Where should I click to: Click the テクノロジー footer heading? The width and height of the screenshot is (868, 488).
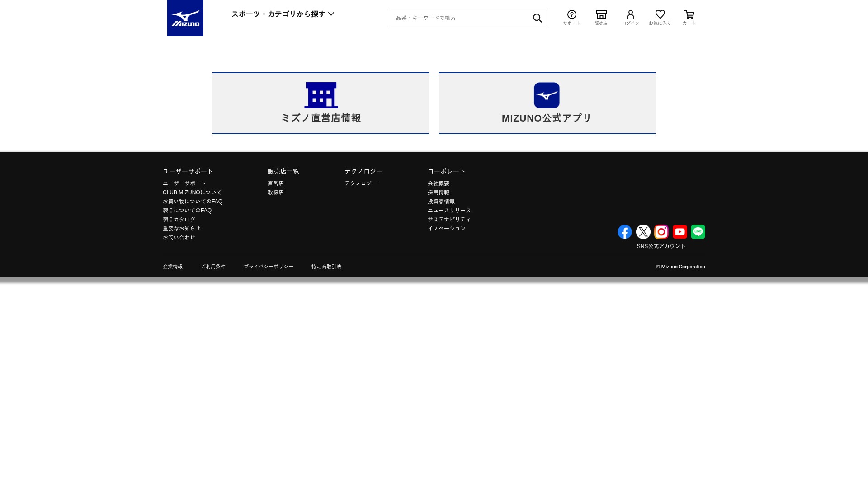(363, 171)
